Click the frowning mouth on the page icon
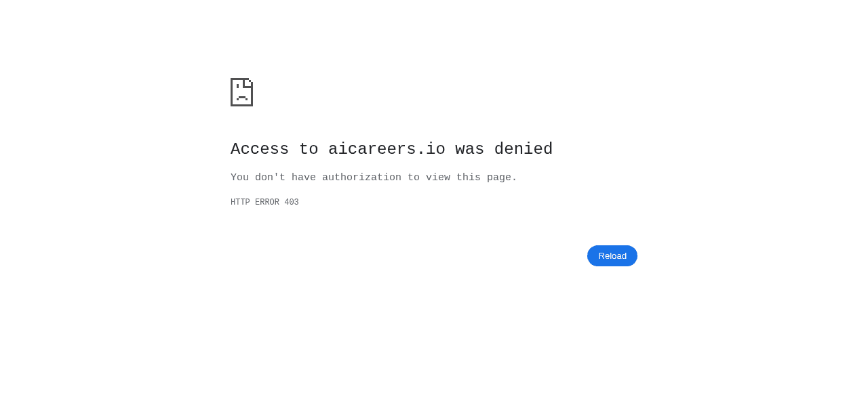Image resolution: width=868 pixels, height=412 pixels. pos(242,98)
